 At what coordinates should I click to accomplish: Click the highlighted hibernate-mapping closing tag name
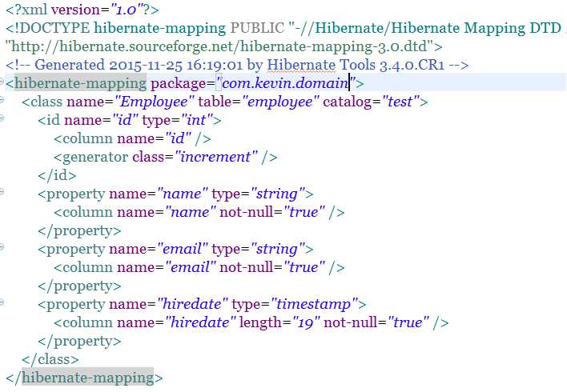tap(87, 378)
